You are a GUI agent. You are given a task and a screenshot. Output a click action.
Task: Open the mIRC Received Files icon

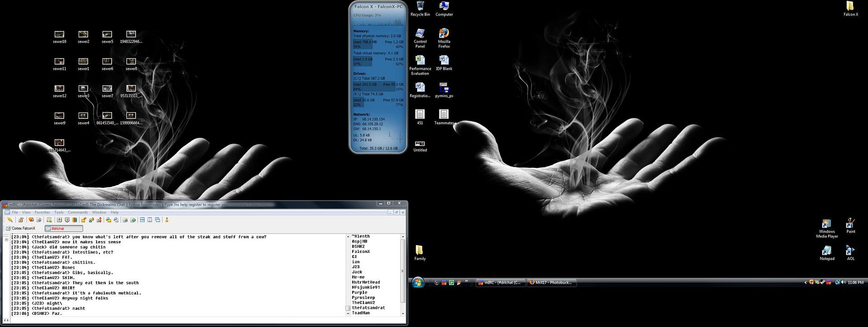[108, 220]
